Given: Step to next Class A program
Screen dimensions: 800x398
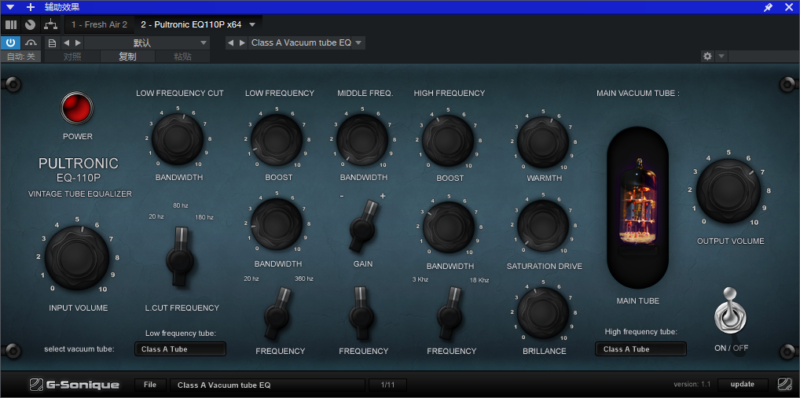Looking at the screenshot, I should pyautogui.click(x=242, y=43).
